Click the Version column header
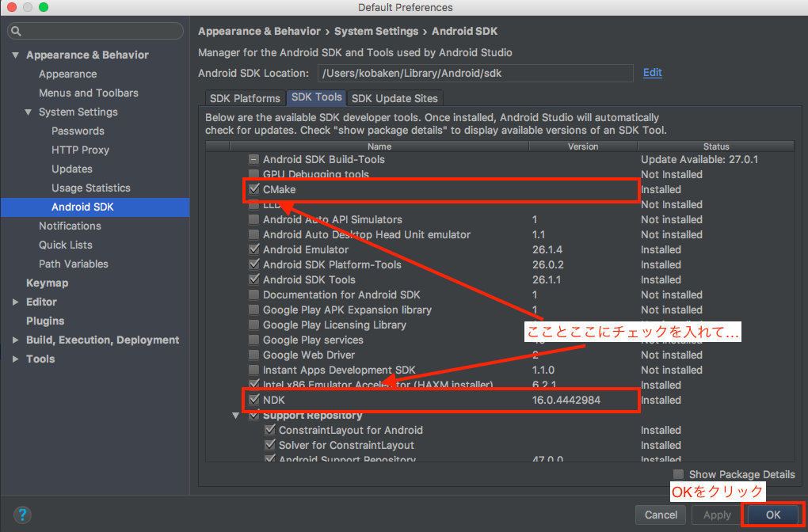Viewport: 808px width, 532px height. coord(583,146)
